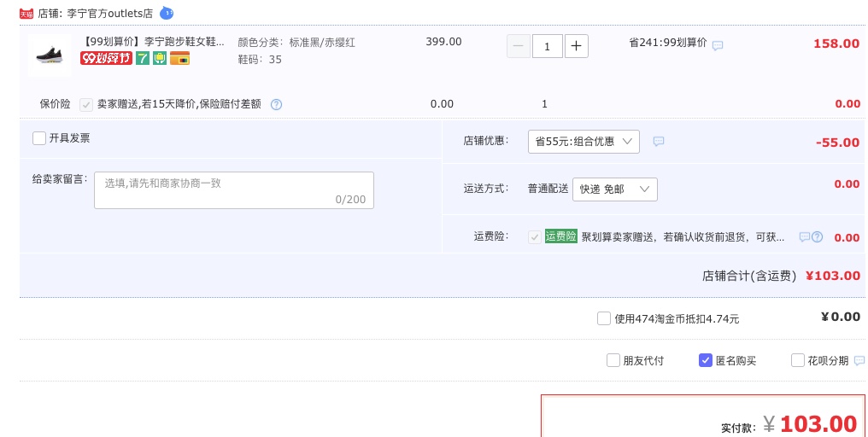Click the green 运费险 tag label
Viewport: 868px width, 437px height.
pos(560,236)
